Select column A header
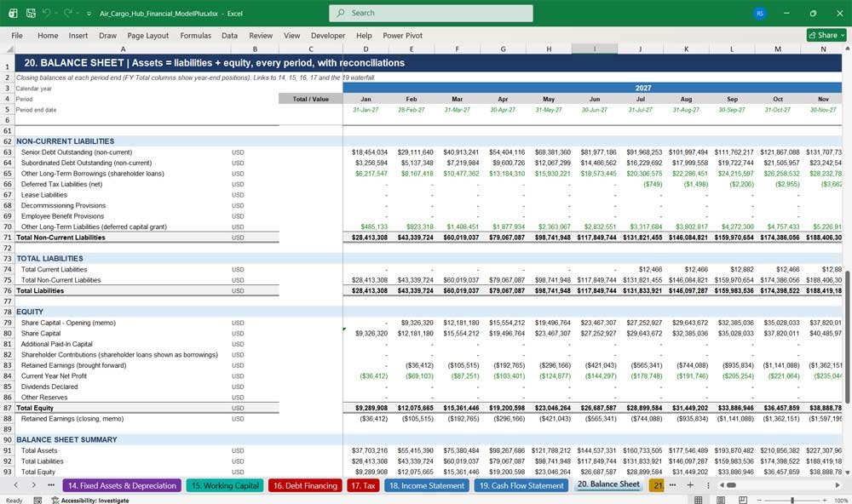The height and width of the screenshot is (504, 852). tap(123, 49)
